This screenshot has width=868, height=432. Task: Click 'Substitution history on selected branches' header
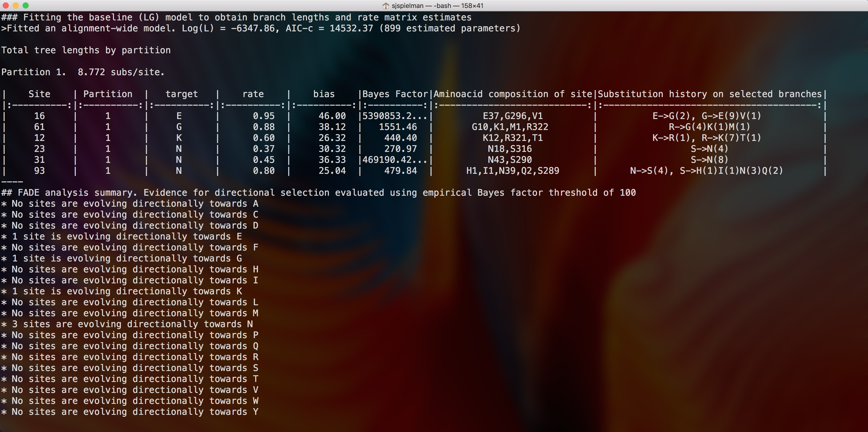point(710,94)
